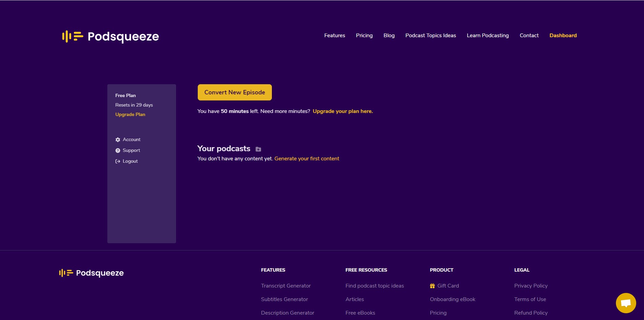
Task: Click the '50 minutes' remaining text
Action: (235, 111)
